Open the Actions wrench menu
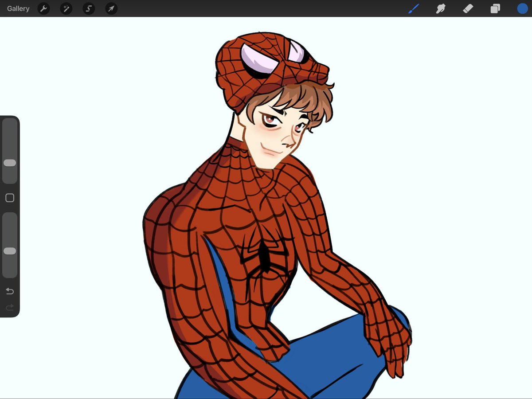Screen dimensions: 532x399 43,8
